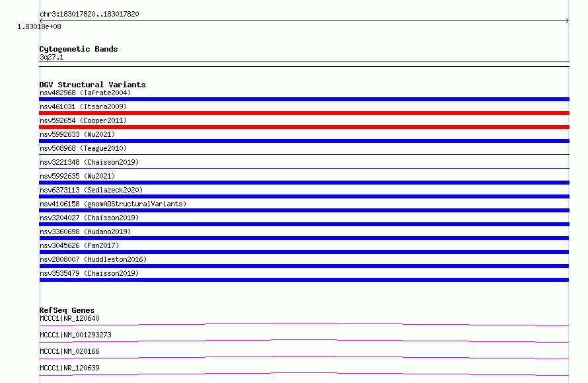Select the blue bar under nsv4106158
Viewport: 588px width, 383px height.
[304, 210]
